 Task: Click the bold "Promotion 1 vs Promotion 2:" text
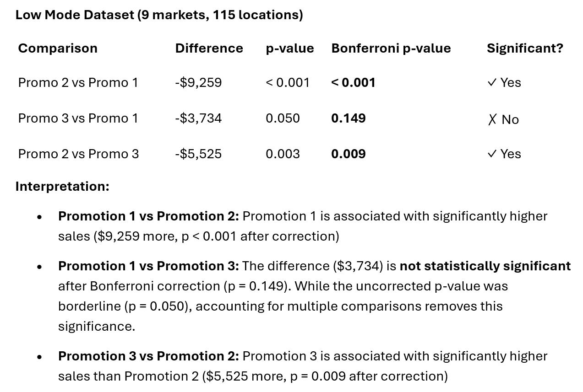pyautogui.click(x=148, y=216)
